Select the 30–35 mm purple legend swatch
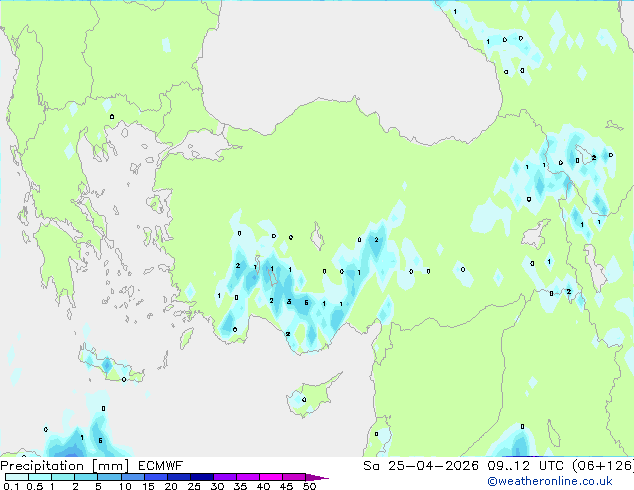The width and height of the screenshot is (634, 490). pyautogui.click(x=224, y=477)
